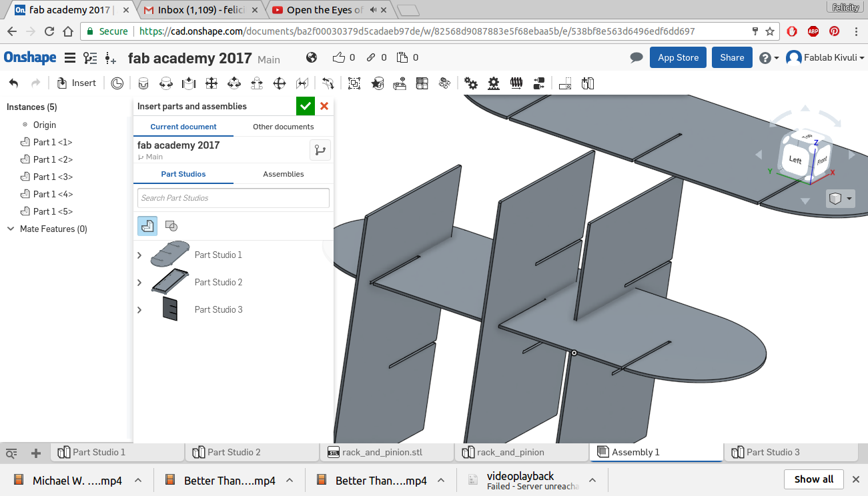Select the Tangent mate tool
This screenshot has width=868, height=496.
pyautogui.click(x=328, y=83)
